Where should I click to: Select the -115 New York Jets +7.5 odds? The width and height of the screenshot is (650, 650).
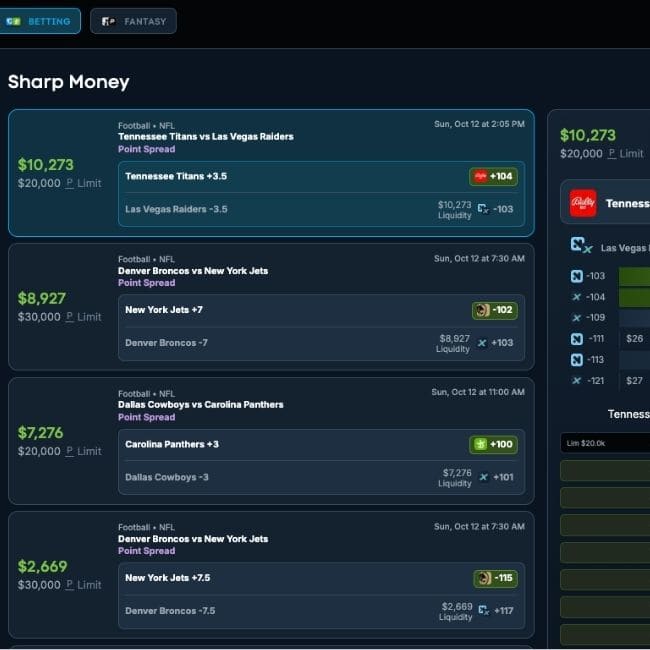495,578
